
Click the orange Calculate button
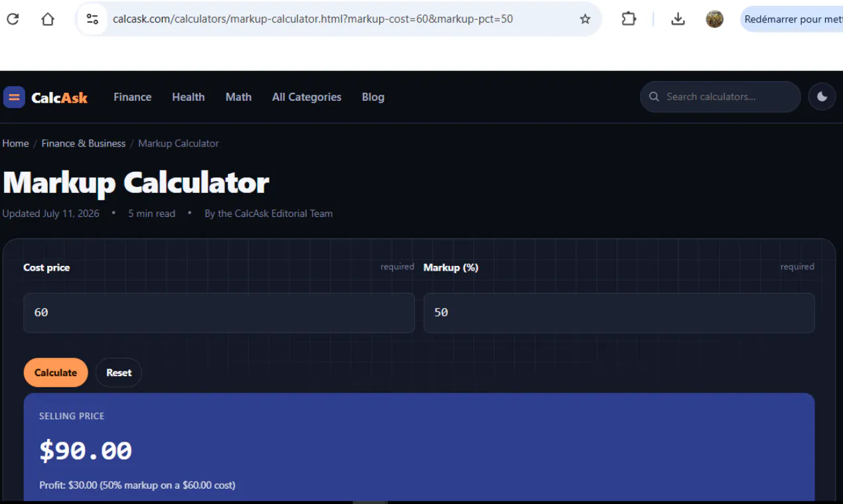[56, 373]
